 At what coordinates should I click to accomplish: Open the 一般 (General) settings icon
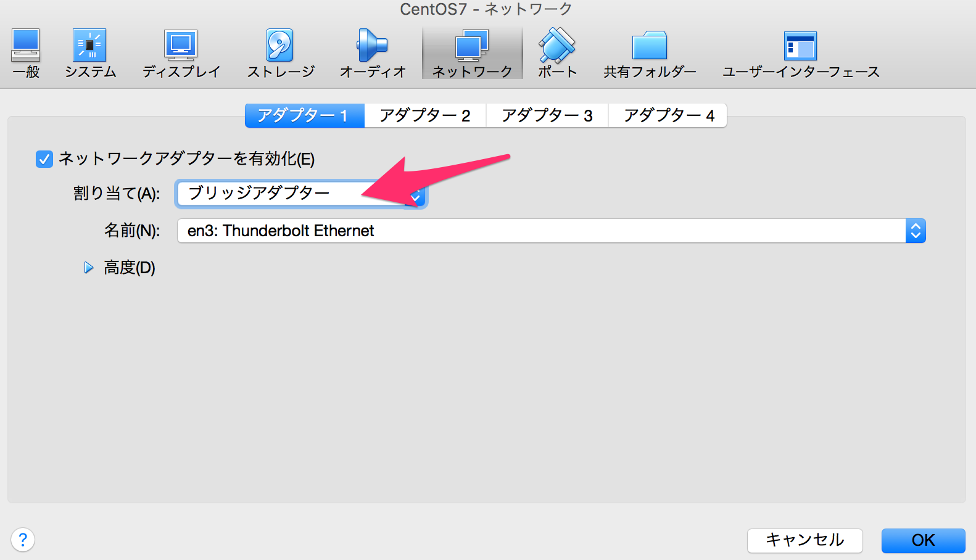click(26, 53)
